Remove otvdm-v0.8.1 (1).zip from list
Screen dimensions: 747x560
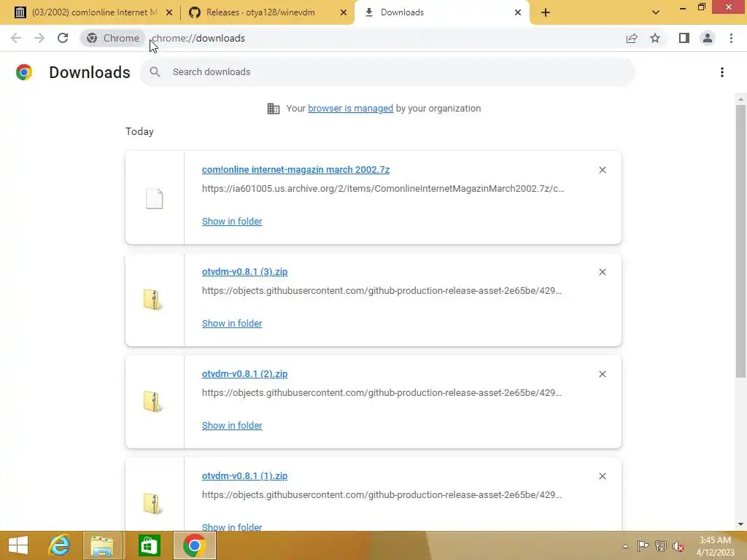click(x=602, y=476)
